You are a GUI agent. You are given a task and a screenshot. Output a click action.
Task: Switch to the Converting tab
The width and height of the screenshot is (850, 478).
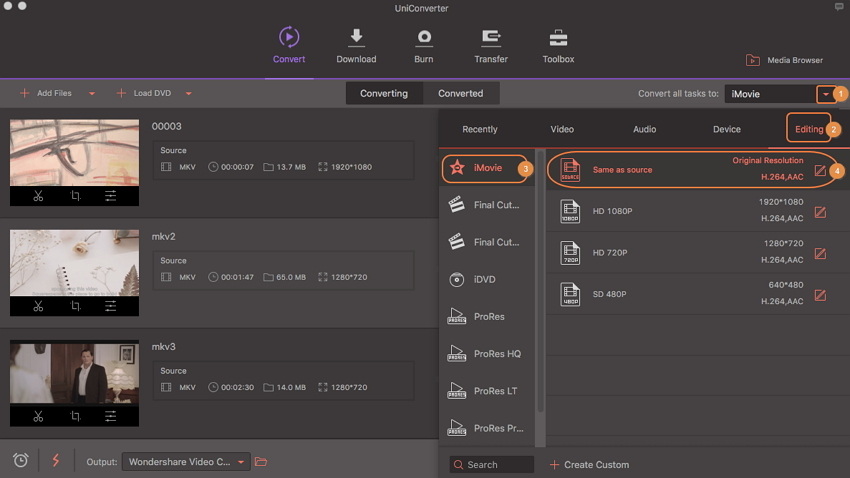[384, 93]
